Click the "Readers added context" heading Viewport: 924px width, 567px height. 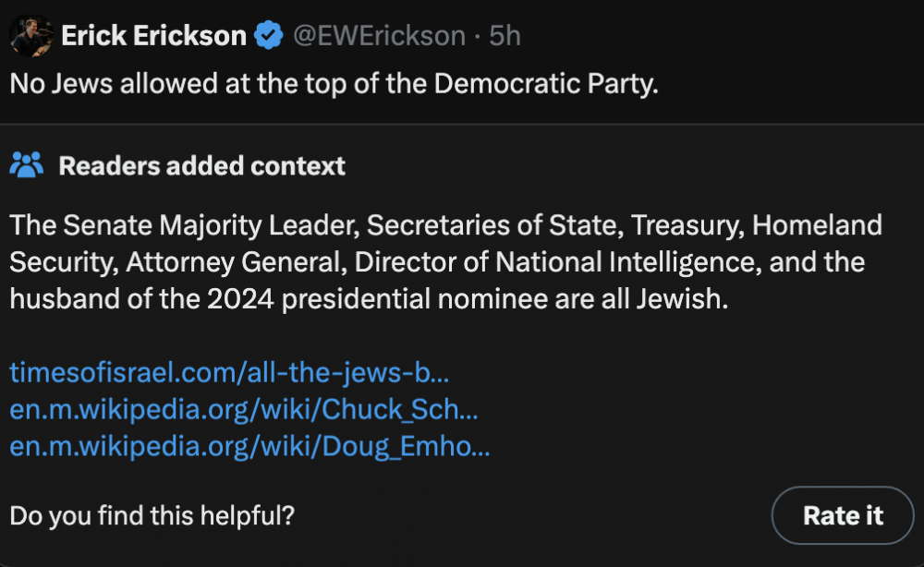tap(201, 166)
